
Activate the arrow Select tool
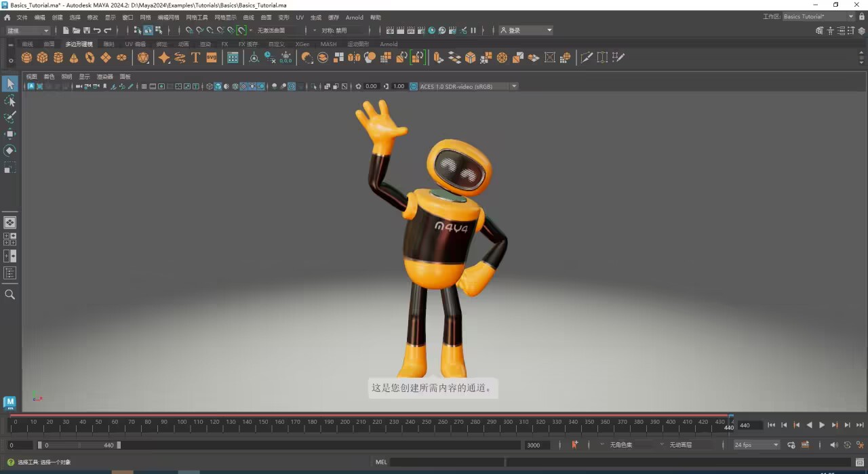pos(10,83)
